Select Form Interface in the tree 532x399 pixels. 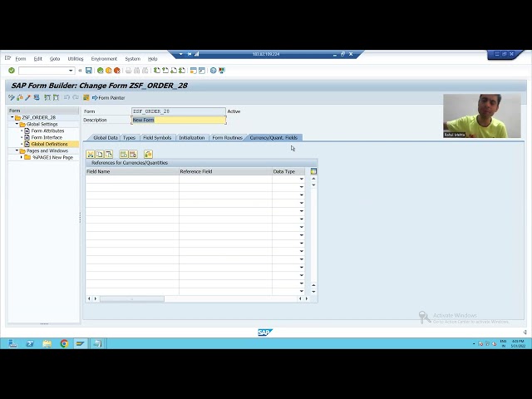47,137
